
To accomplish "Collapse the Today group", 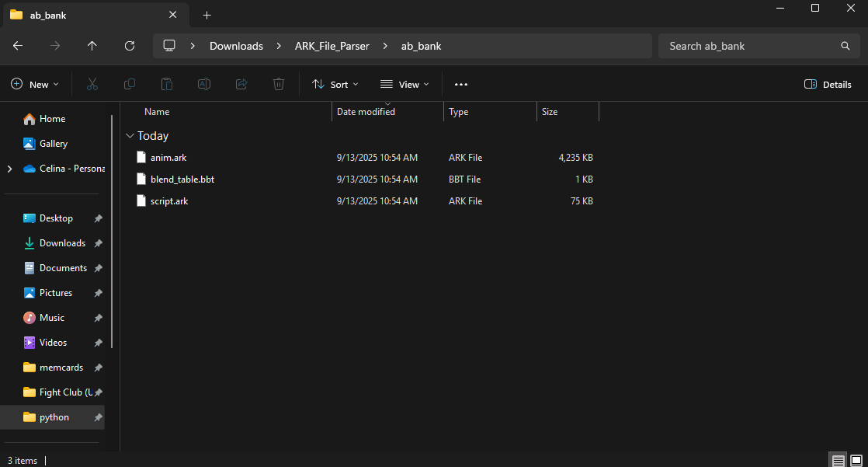I will (x=130, y=136).
